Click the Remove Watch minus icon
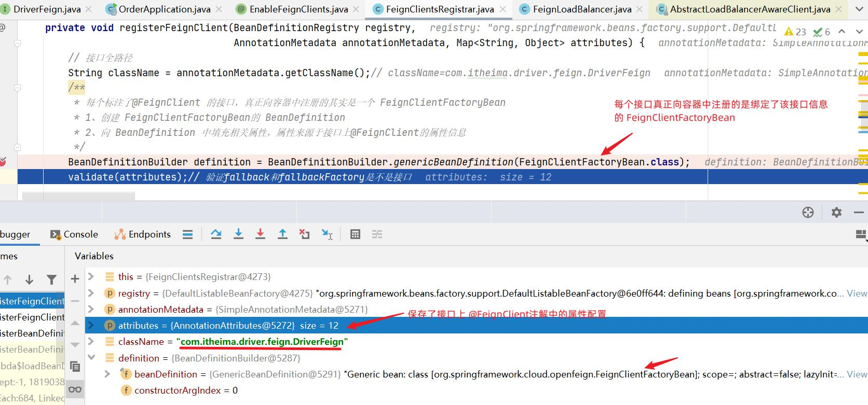868x405 pixels. [x=75, y=301]
